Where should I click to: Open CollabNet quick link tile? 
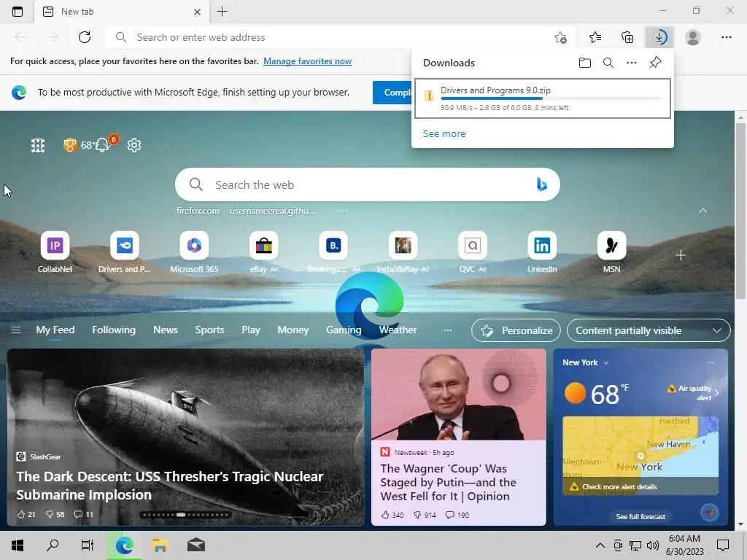pyautogui.click(x=55, y=252)
